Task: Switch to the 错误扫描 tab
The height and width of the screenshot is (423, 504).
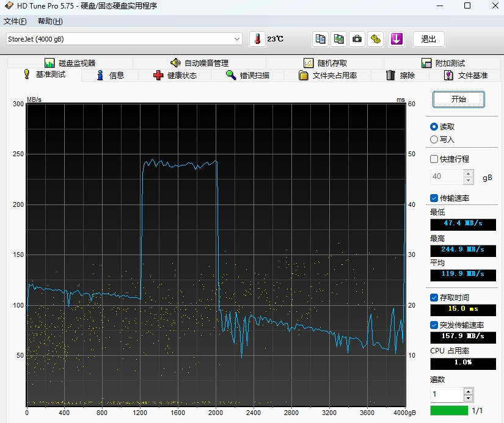Action: pos(247,76)
